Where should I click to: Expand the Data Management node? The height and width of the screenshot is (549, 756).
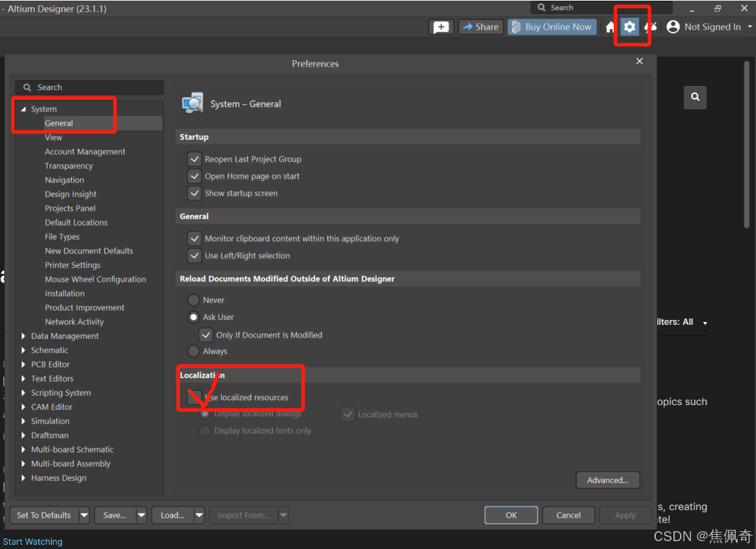point(23,336)
